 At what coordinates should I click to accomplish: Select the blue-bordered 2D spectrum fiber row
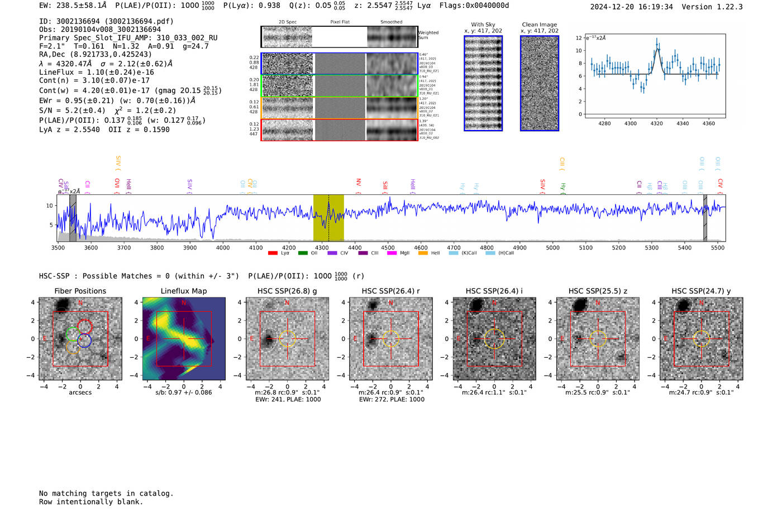pos(340,64)
